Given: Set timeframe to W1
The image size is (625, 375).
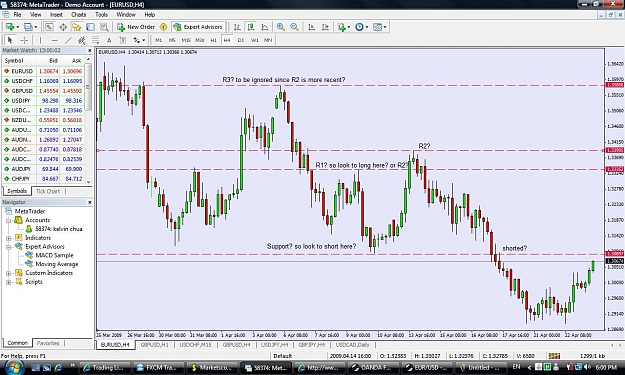Looking at the screenshot, I should 255,40.
